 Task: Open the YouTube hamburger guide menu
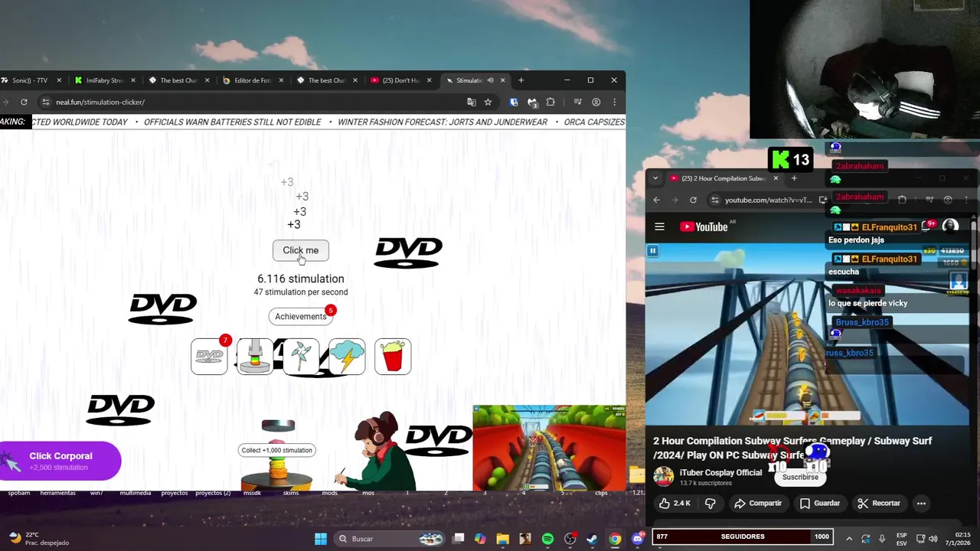point(659,227)
